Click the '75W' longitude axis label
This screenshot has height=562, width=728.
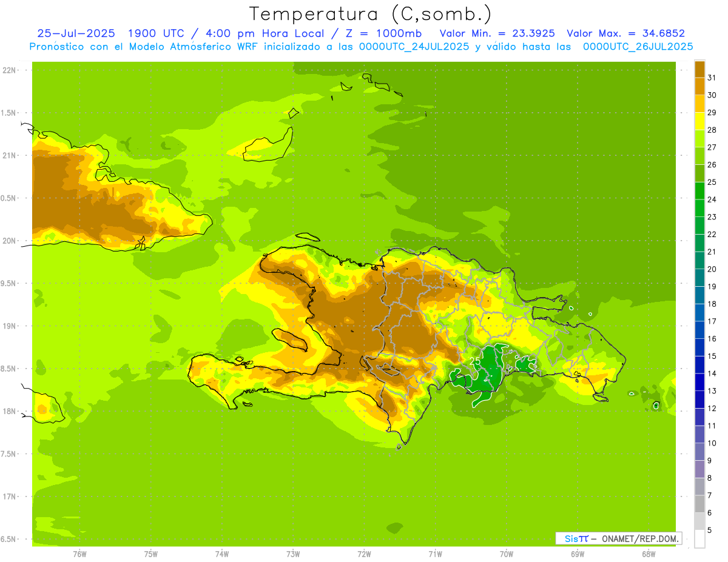(x=151, y=554)
